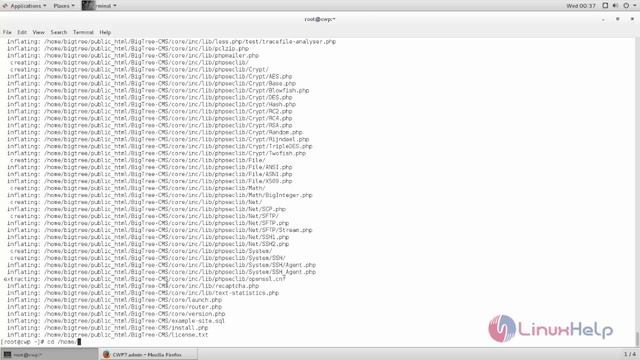Click the line ending with Crypt/TripleDES.php

coord(160,146)
